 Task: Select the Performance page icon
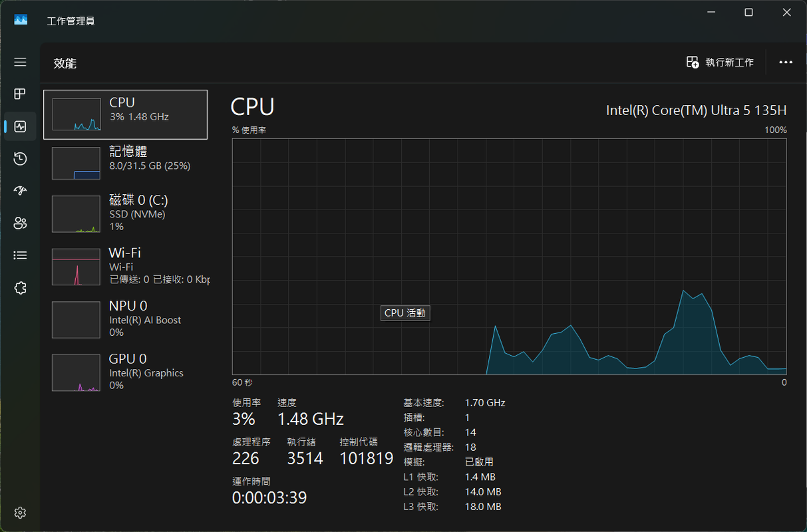[x=20, y=126]
